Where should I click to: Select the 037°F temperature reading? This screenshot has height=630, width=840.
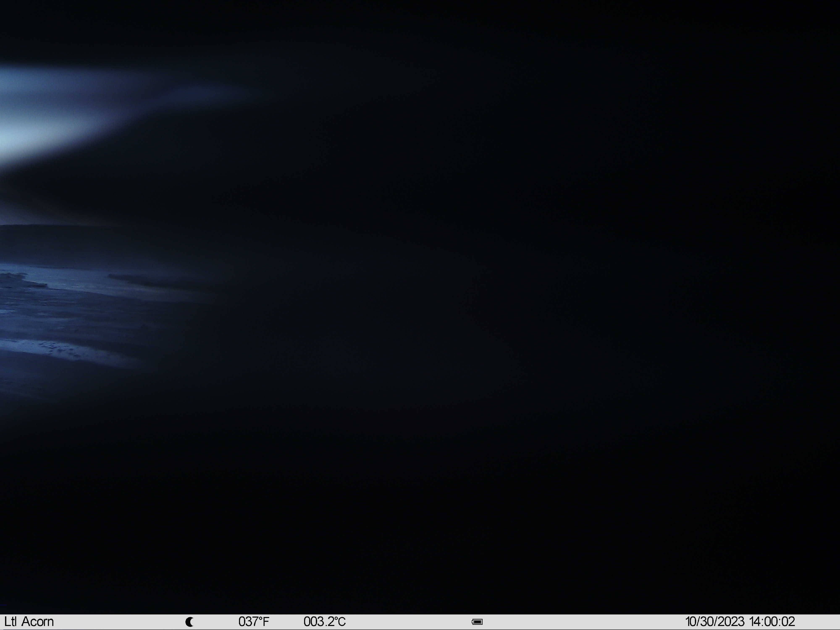tap(254, 622)
